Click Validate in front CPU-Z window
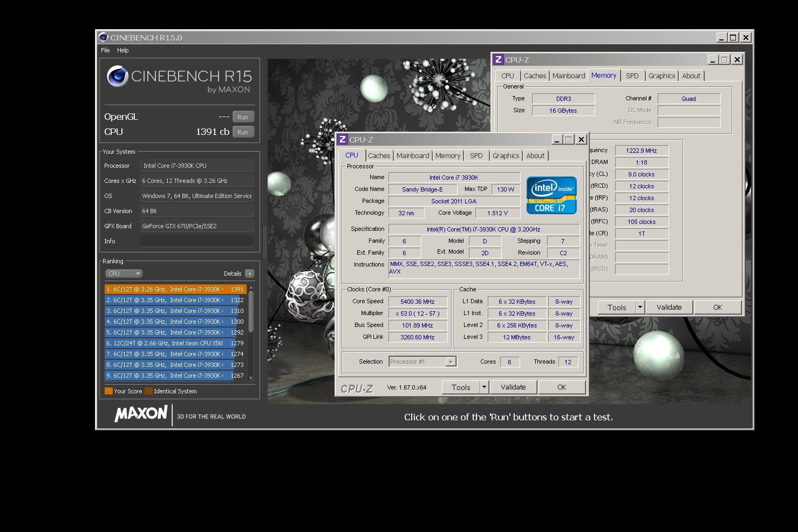This screenshot has width=798, height=532. (x=513, y=387)
